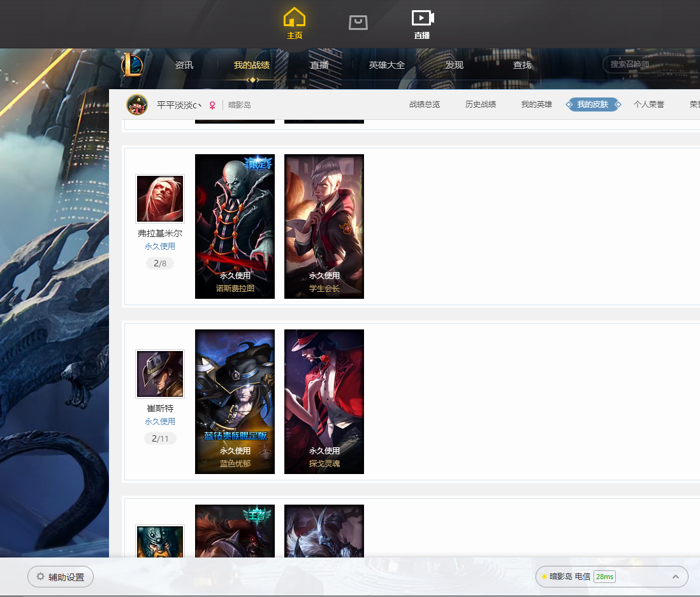The height and width of the screenshot is (597, 700).
Task: Open the 发现 navigation tab
Action: [x=455, y=65]
